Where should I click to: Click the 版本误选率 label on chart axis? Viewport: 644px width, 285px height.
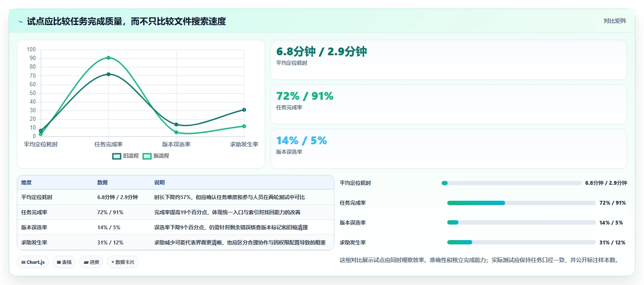pyautogui.click(x=176, y=144)
